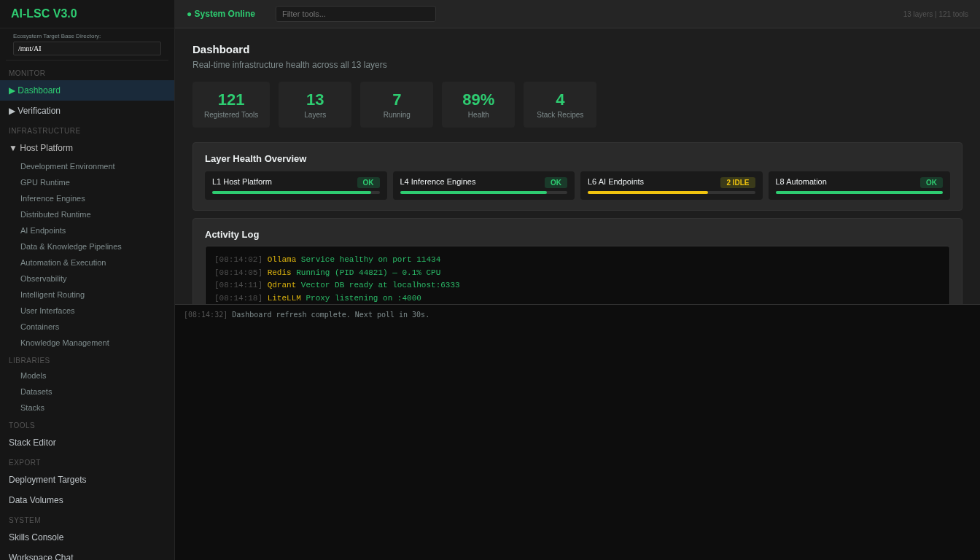Click the dashboard refresh complete console line

point(307,314)
